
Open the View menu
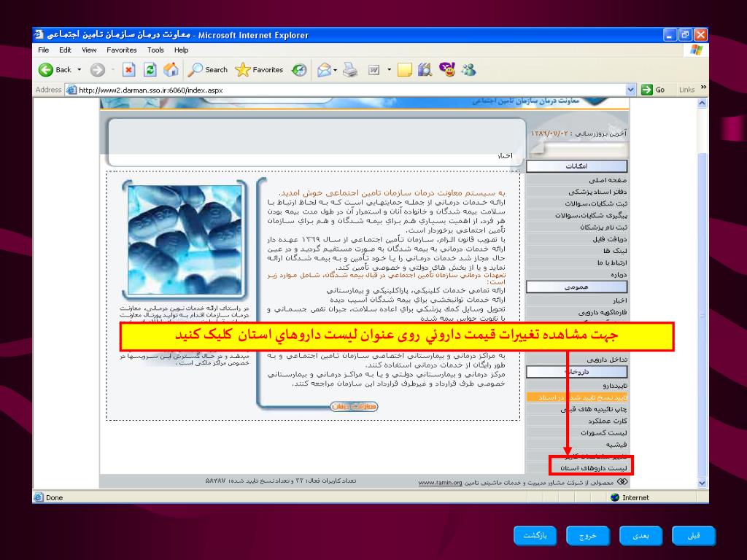[89, 50]
